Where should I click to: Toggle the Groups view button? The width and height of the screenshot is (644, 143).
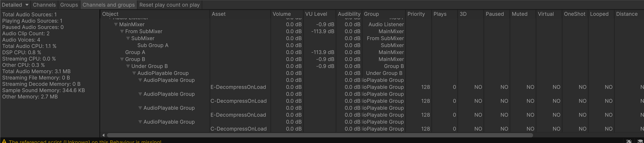(69, 5)
